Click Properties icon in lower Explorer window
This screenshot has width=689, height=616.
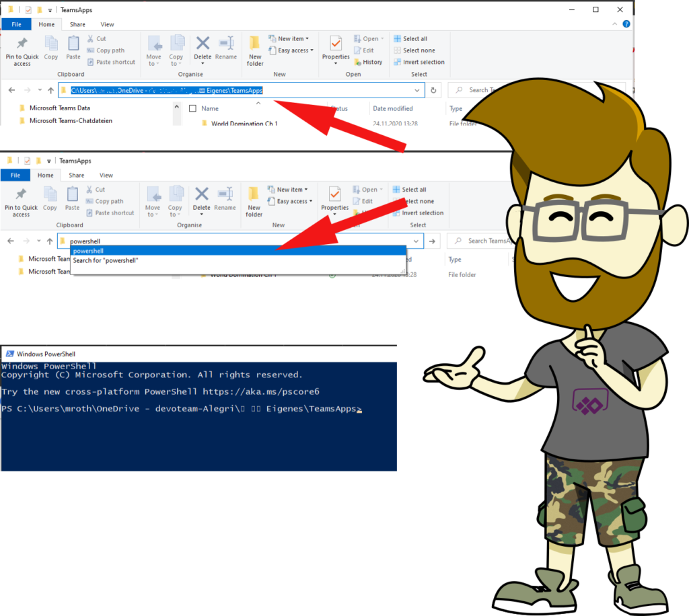(335, 198)
